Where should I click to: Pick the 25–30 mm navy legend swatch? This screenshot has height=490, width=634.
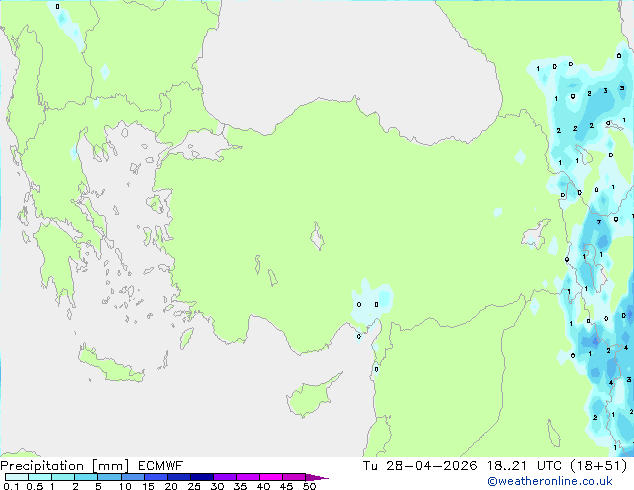tap(201, 477)
